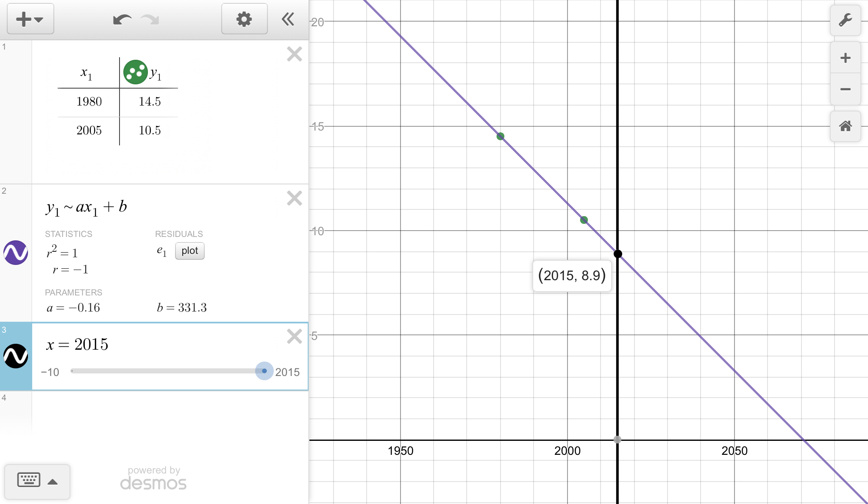Expand the on-screen keyboard panel
The width and height of the screenshot is (868, 504).
pyautogui.click(x=37, y=481)
